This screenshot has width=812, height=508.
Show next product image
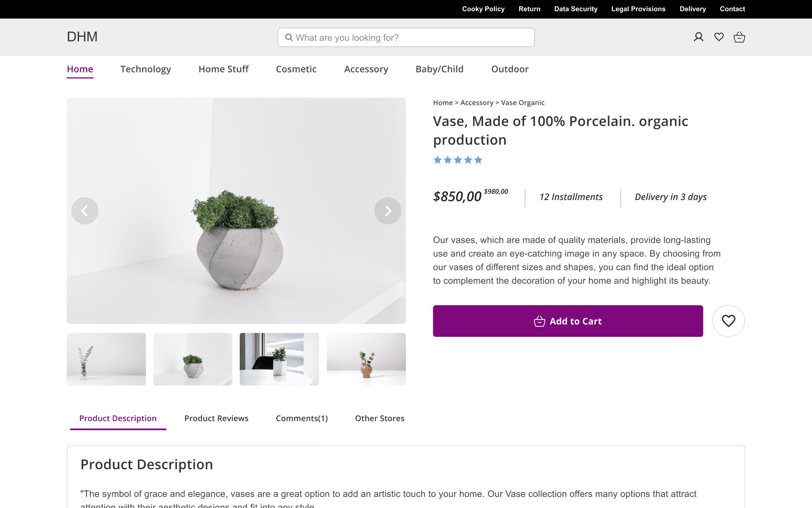click(388, 211)
